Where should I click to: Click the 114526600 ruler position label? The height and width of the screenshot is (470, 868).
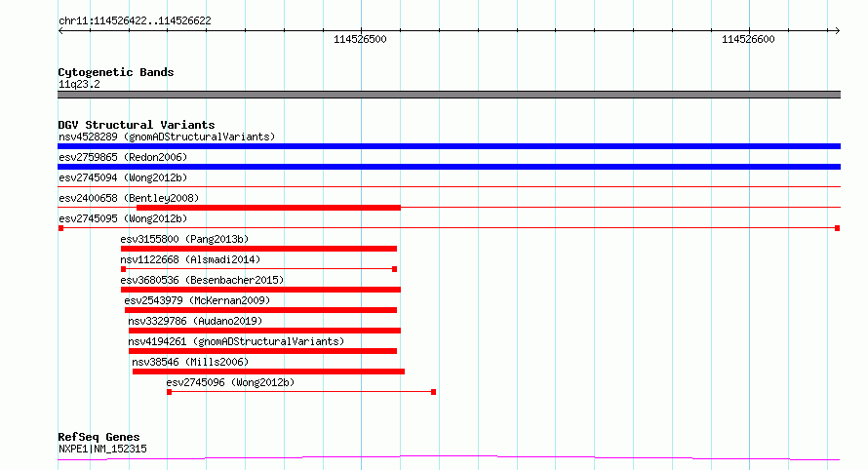pos(748,39)
